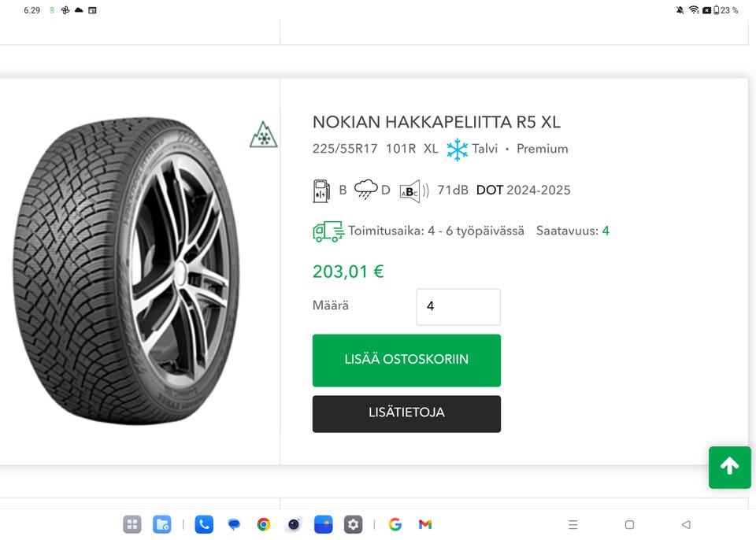Click the tyre noise level icon
This screenshot has width=756, height=540.
[x=413, y=190]
